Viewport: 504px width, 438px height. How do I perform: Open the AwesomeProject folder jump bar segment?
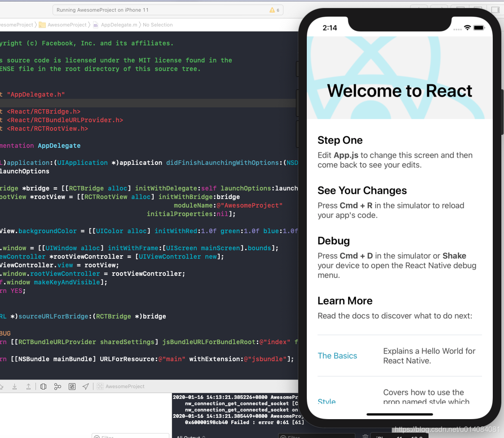(67, 25)
